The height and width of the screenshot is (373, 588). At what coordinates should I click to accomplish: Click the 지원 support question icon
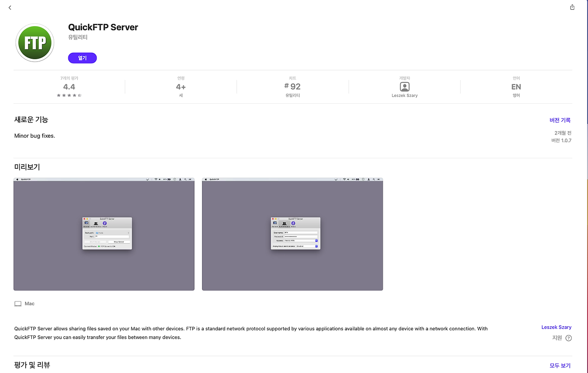click(569, 338)
